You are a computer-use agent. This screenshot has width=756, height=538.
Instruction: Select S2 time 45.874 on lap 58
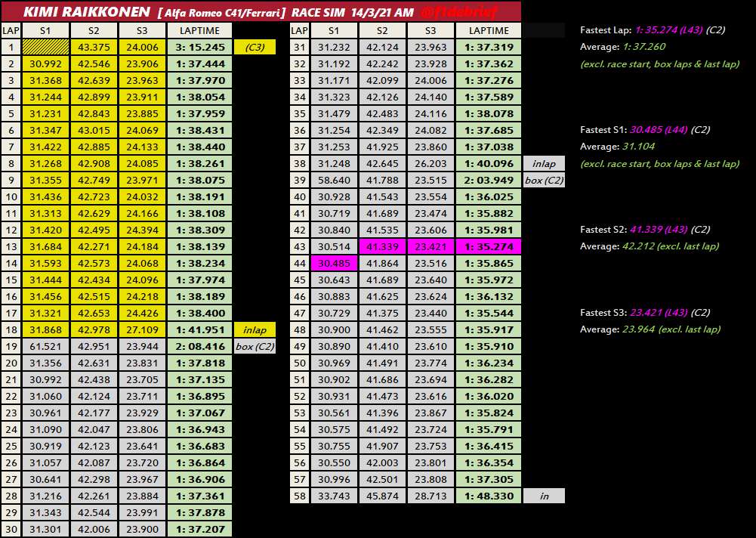click(x=382, y=496)
